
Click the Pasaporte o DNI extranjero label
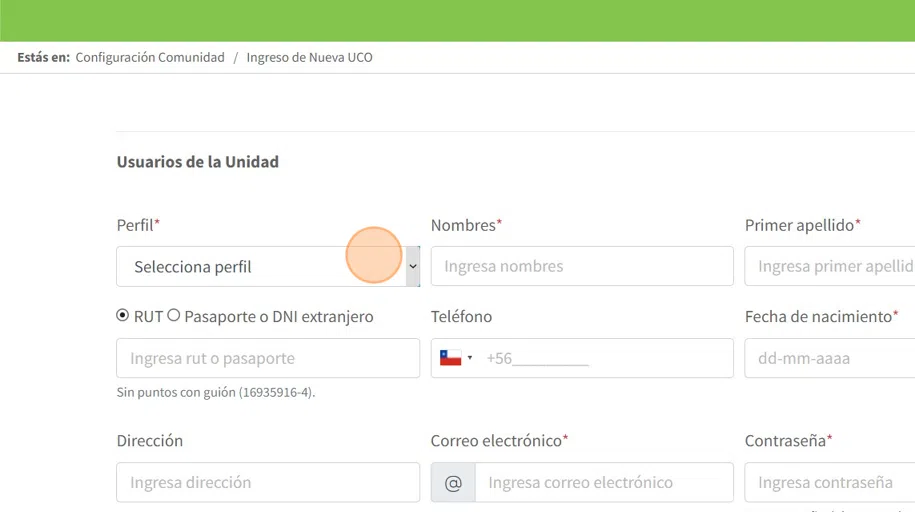click(x=279, y=317)
